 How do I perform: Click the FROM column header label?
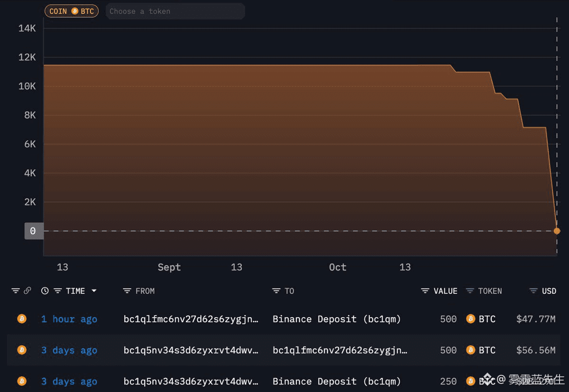(145, 291)
